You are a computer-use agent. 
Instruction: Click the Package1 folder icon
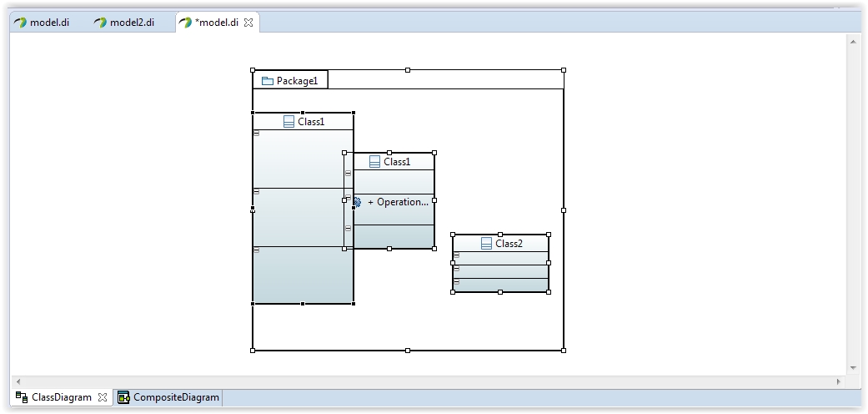tap(268, 81)
